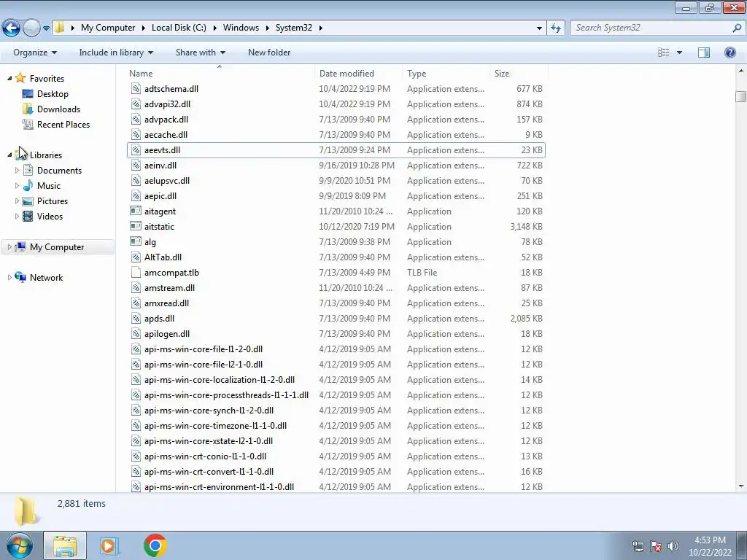Launch Google Chrome from taskbar

point(155,545)
